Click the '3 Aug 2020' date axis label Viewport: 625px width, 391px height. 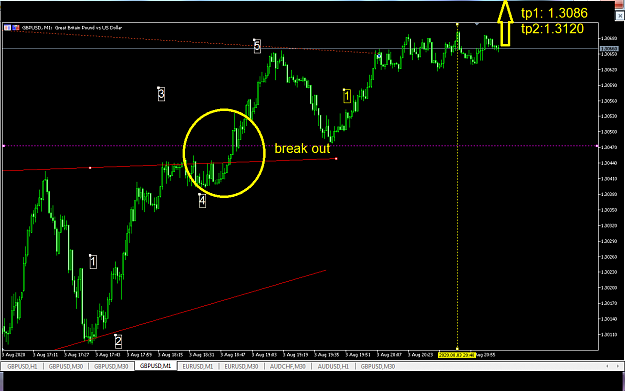[x=14, y=355]
